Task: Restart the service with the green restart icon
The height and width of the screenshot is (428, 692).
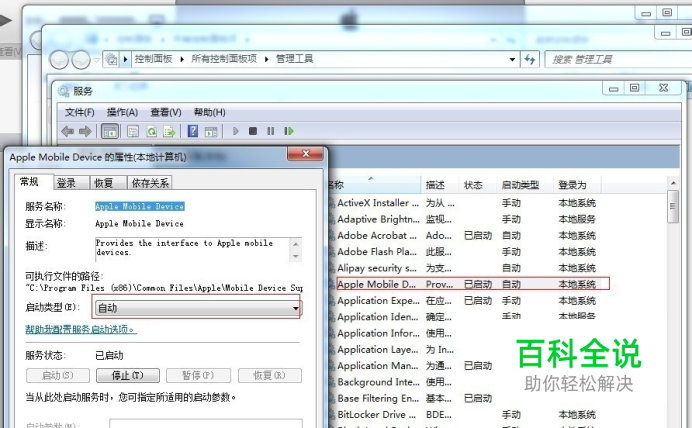Action: [x=289, y=131]
